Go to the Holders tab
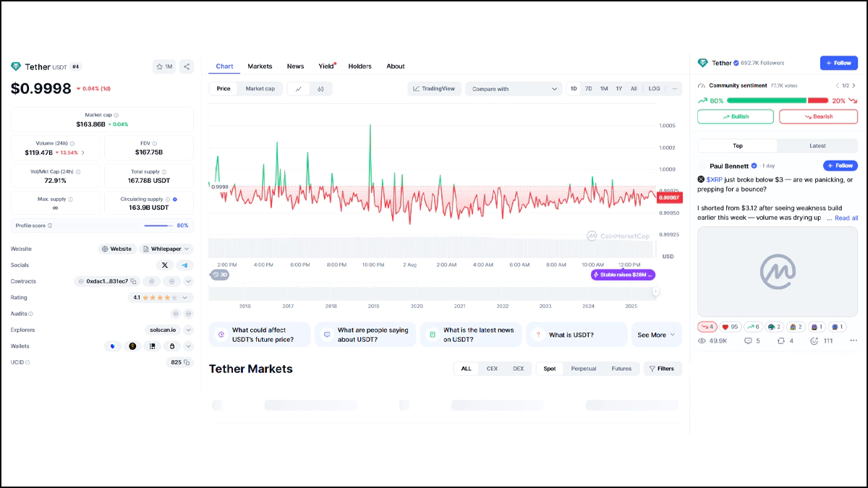The height and width of the screenshot is (488, 868). pos(359,67)
